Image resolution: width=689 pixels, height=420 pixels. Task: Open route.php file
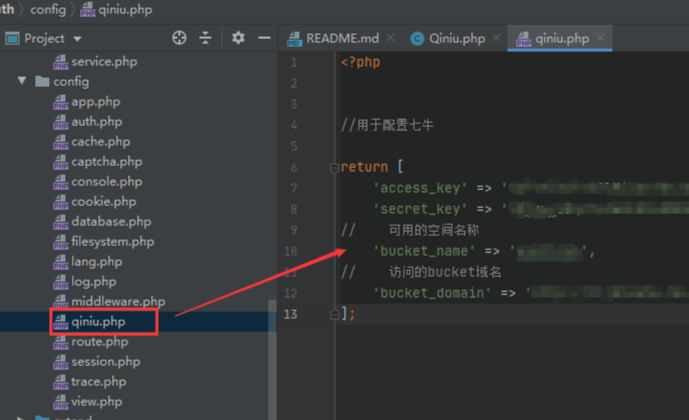click(100, 342)
